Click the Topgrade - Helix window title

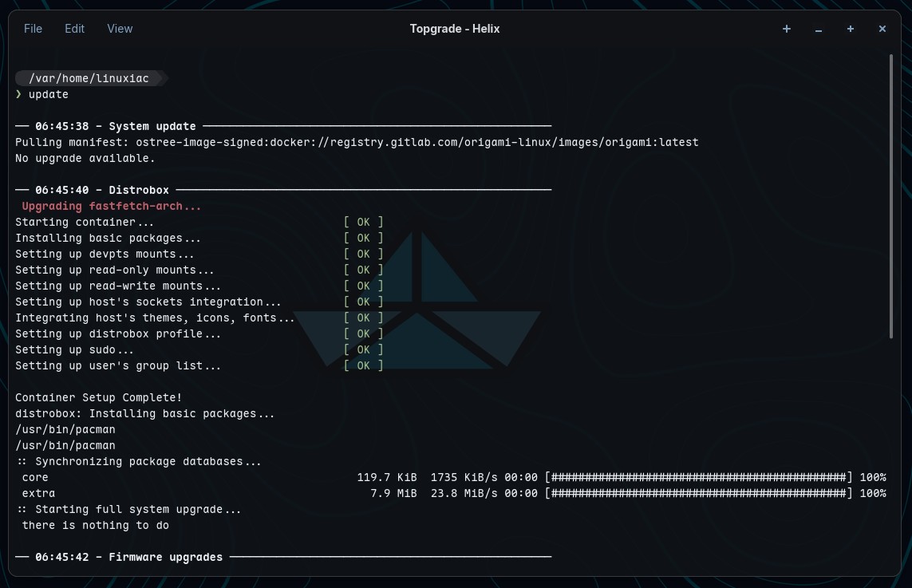[455, 29]
